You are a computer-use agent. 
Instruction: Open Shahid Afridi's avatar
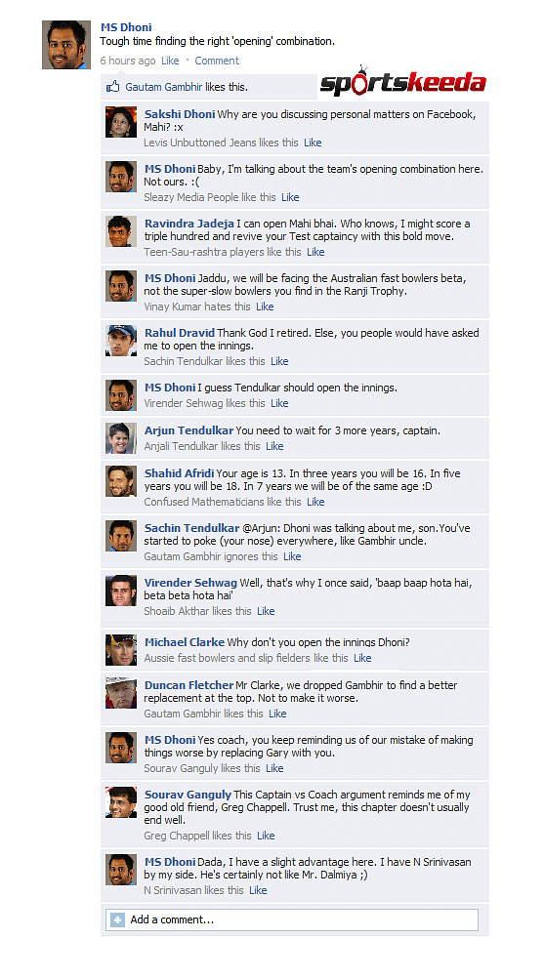[121, 481]
